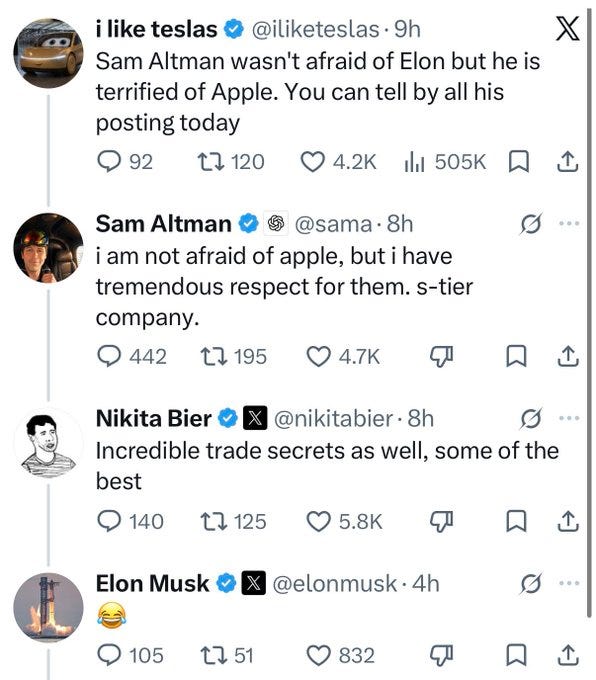
Task: Click the X logo at top right
Action: (x=567, y=29)
